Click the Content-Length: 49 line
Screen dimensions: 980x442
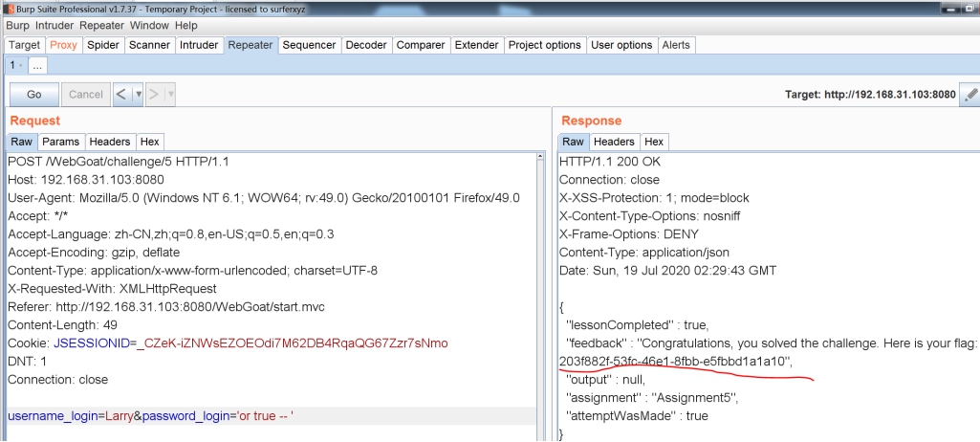tap(62, 325)
